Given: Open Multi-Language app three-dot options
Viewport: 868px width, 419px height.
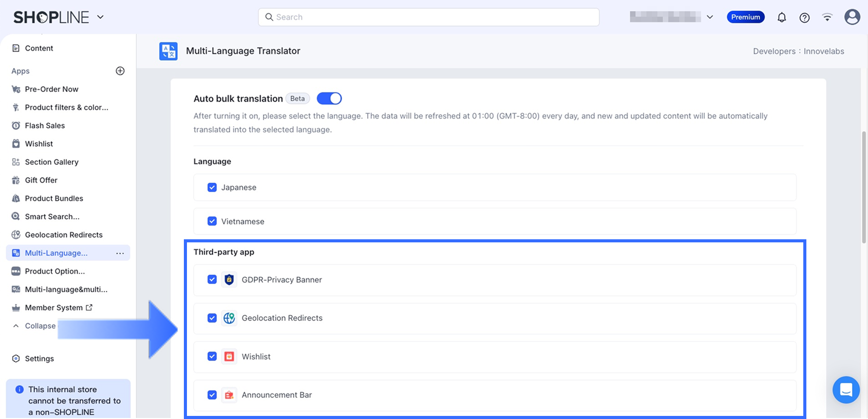Looking at the screenshot, I should tap(120, 253).
